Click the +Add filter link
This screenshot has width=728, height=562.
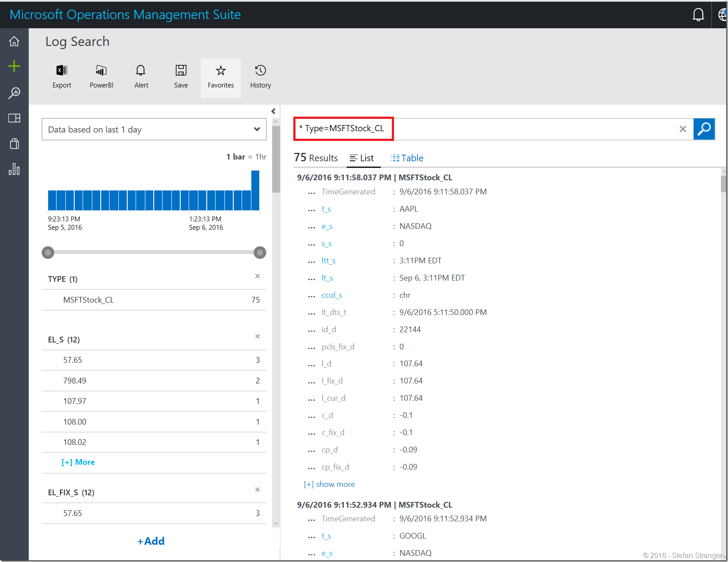point(151,541)
